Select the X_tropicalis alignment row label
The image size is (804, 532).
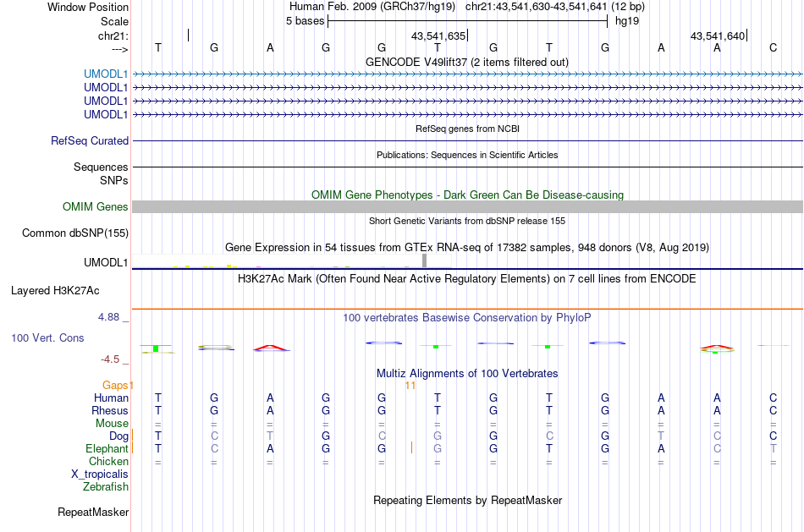pyautogui.click(x=100, y=474)
